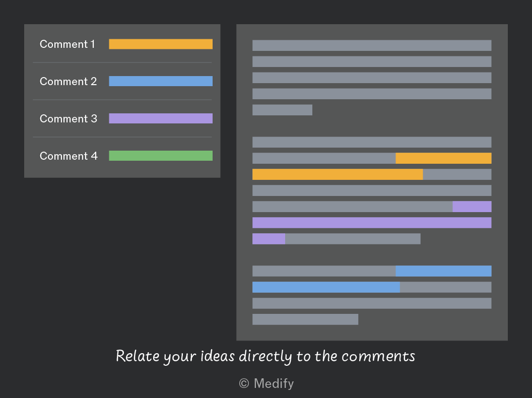This screenshot has width=532, height=398.
Task: Click the Comment 3 label
Action: pos(68,119)
